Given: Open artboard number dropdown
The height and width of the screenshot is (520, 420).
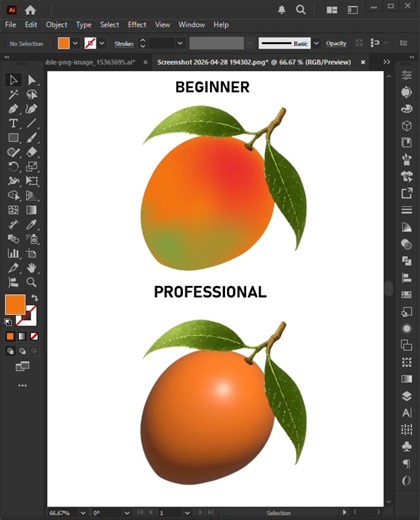Looking at the screenshot, I should coord(187,513).
